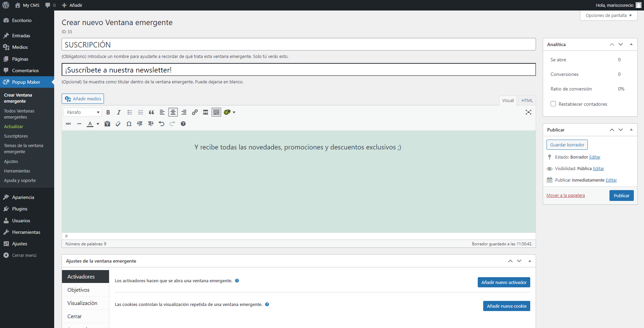
Task: Switch to the Visual editor tab
Action: click(x=508, y=100)
